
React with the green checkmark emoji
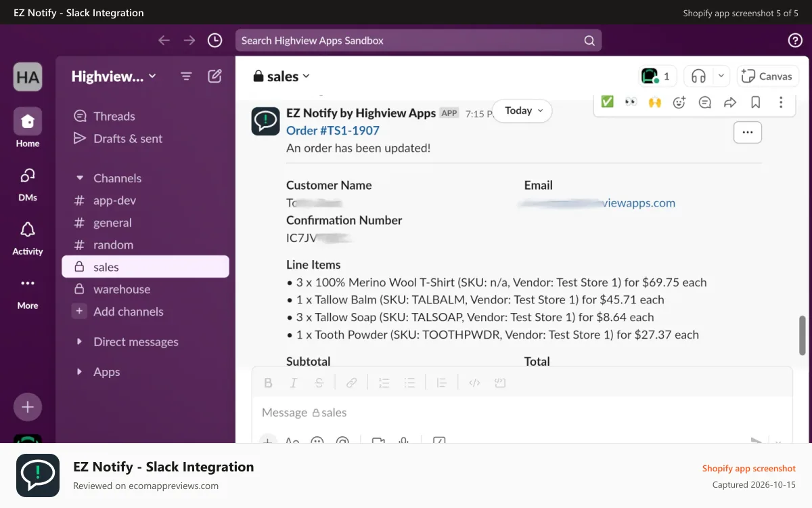[607, 102]
